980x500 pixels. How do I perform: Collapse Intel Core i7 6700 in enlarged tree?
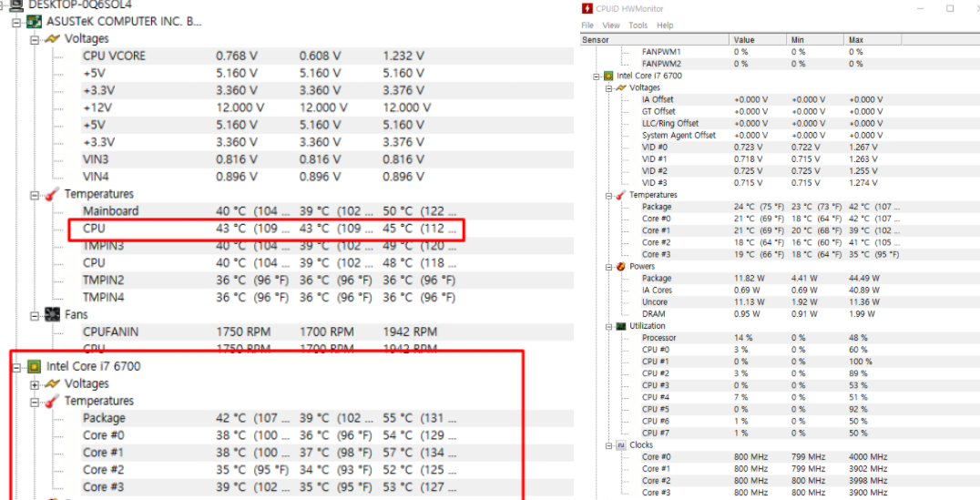click(17, 368)
